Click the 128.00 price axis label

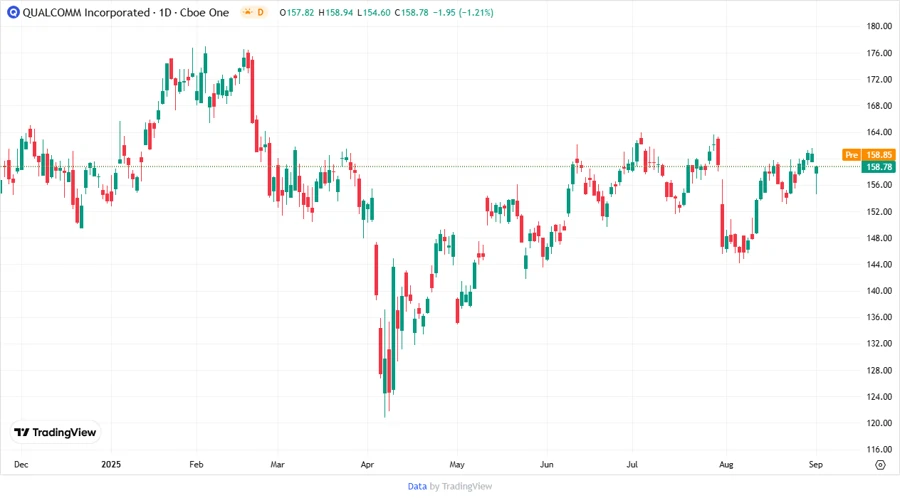(879, 370)
